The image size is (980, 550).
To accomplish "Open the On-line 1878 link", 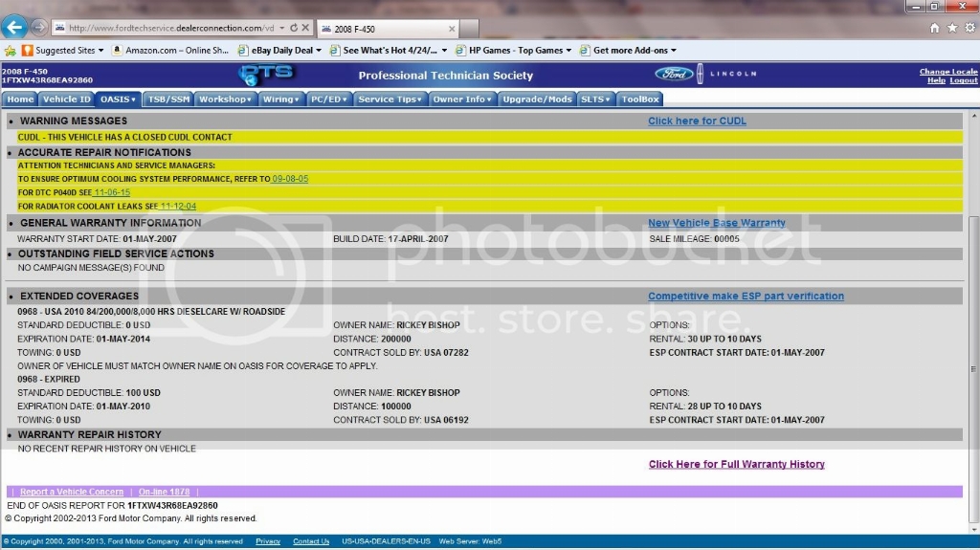I will click(x=164, y=492).
